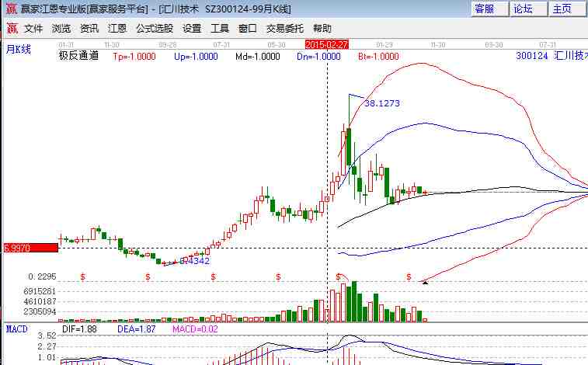The width and height of the screenshot is (588, 365).
Task: Open the 设置 menu
Action: (192, 29)
